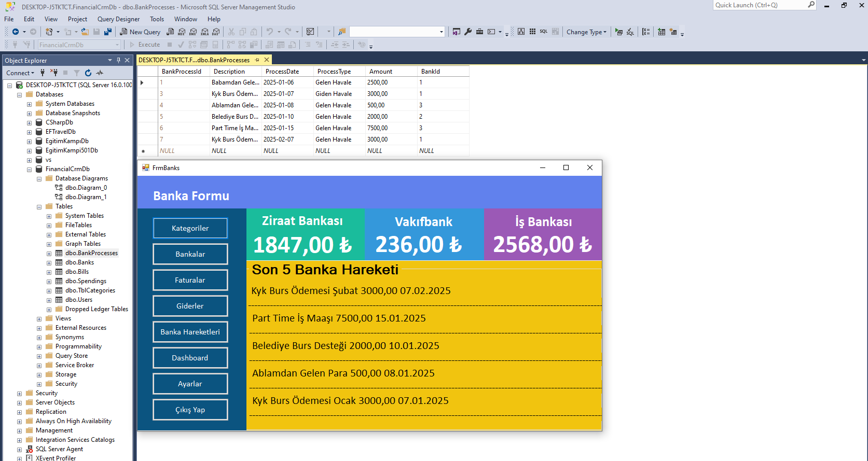Open the Project menu
The width and height of the screenshot is (868, 461).
(77, 19)
